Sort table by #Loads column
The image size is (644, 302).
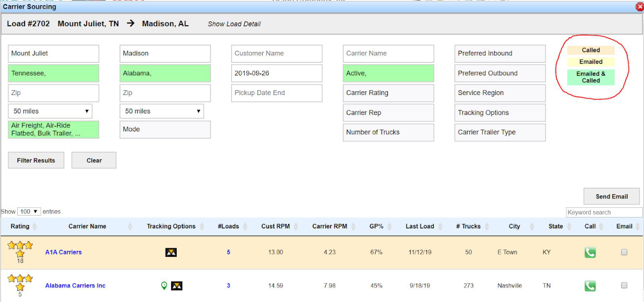point(228,226)
